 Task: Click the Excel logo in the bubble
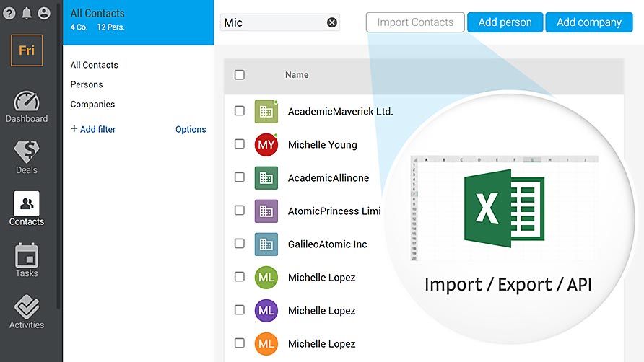(x=505, y=208)
